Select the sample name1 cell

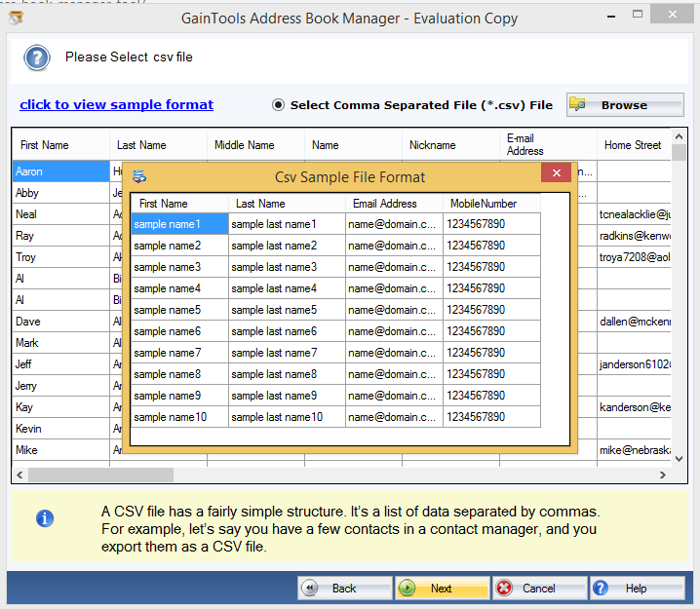(179, 224)
